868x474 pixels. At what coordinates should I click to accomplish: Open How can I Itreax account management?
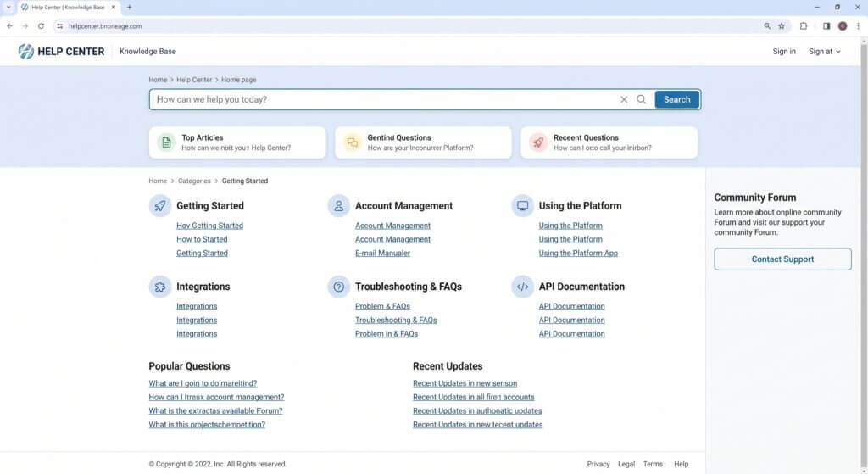click(x=216, y=398)
